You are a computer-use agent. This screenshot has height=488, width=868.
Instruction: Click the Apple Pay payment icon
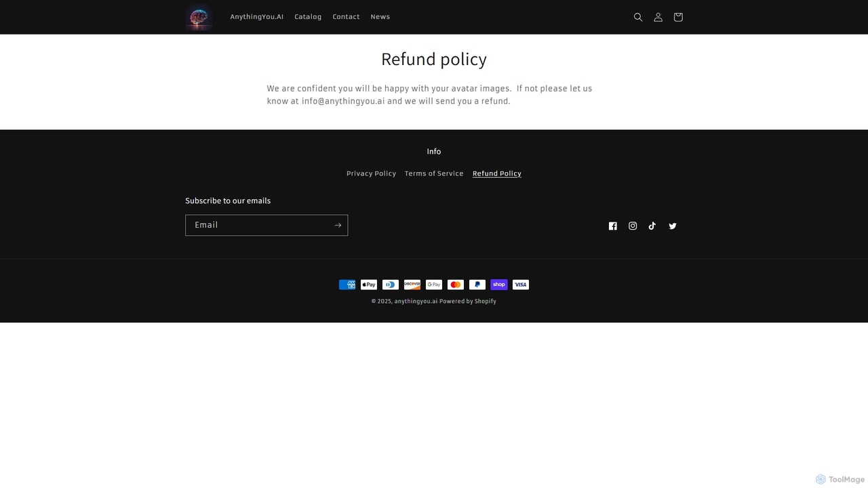point(369,285)
